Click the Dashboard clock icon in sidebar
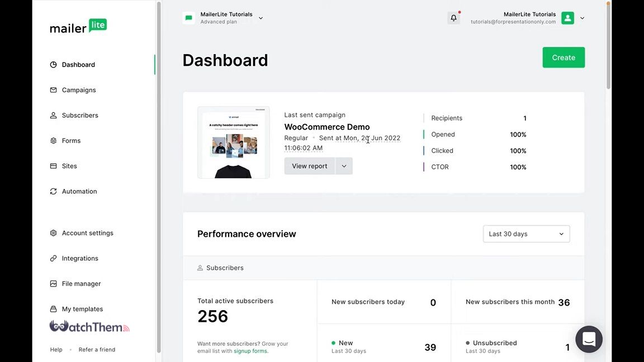 point(54,64)
